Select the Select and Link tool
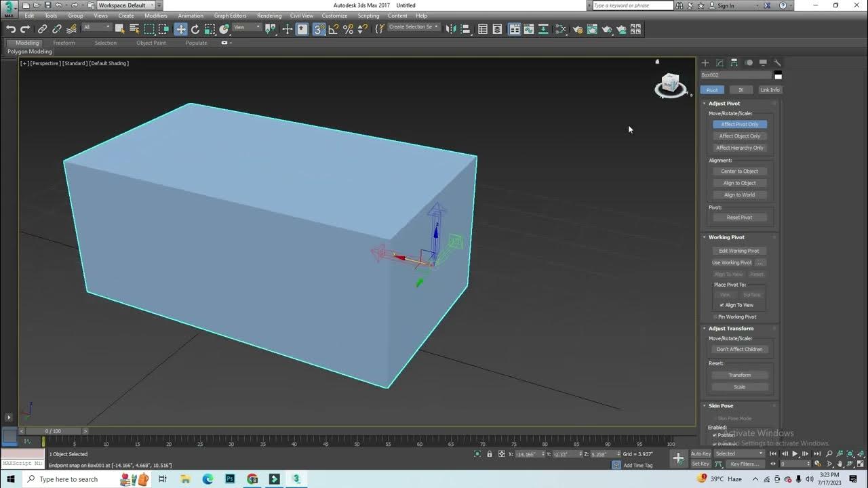The height and width of the screenshot is (488, 868). tap(42, 29)
